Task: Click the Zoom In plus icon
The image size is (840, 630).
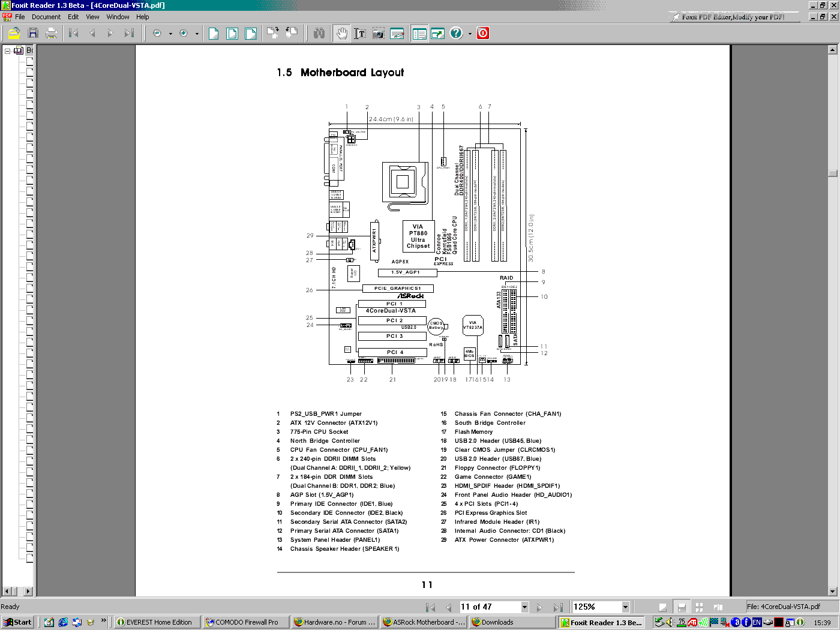Action: click(x=184, y=34)
